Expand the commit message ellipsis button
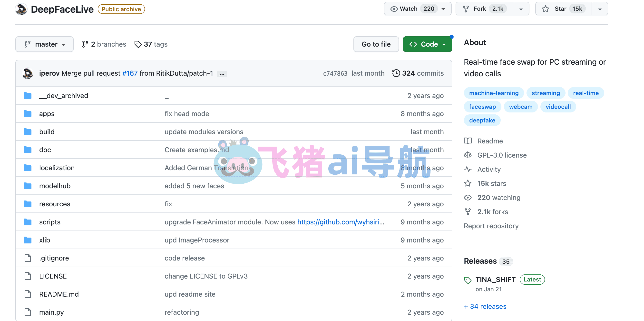The image size is (644, 321). tap(222, 74)
